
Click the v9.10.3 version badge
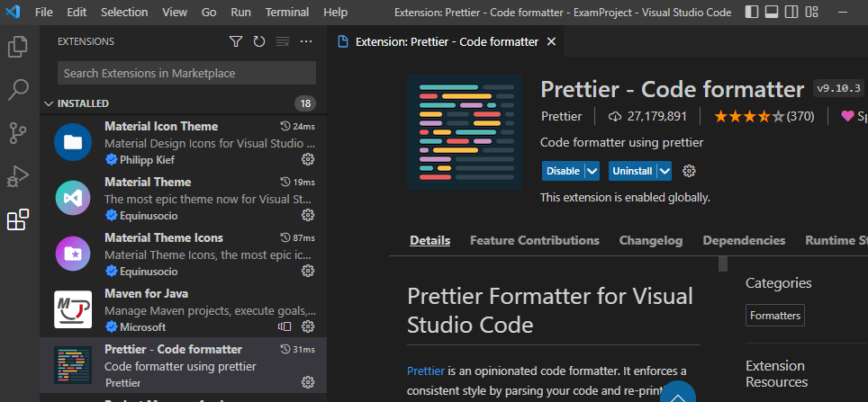pos(838,88)
